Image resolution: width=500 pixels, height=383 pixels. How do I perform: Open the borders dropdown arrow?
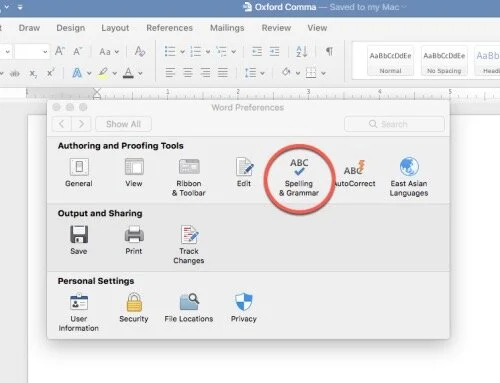pos(323,73)
